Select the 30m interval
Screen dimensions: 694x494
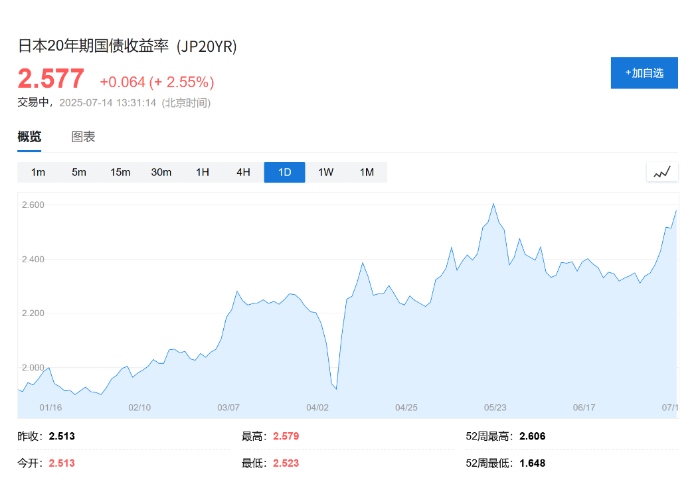coord(161,172)
